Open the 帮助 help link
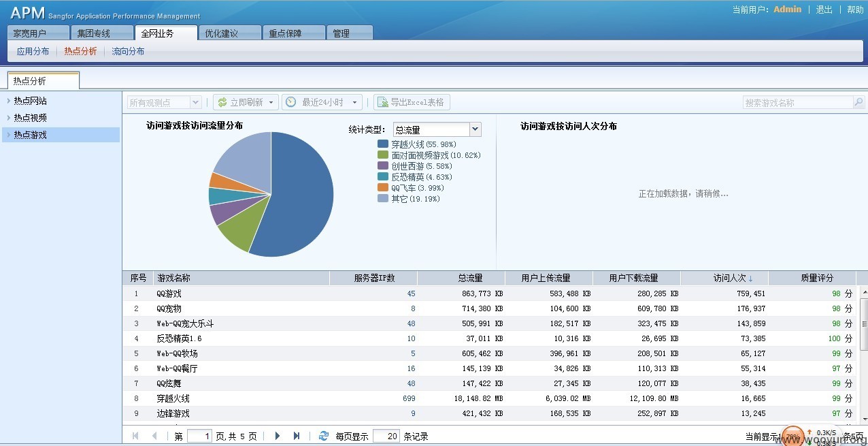This screenshot has width=868, height=446. (x=855, y=10)
